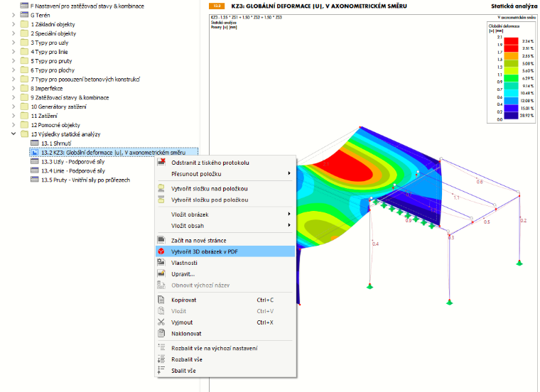Click the page icon beside Začít na nové stránce
Screen dimensions: 540x392
click(161, 240)
